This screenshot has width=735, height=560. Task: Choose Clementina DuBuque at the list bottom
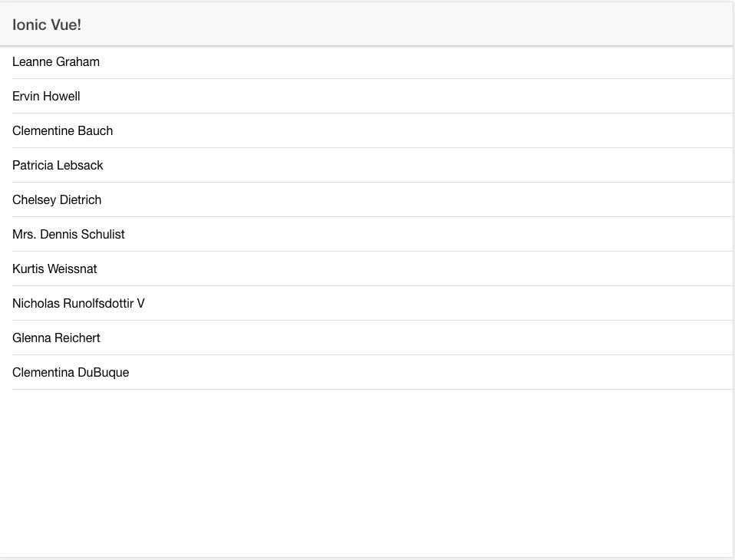click(71, 373)
